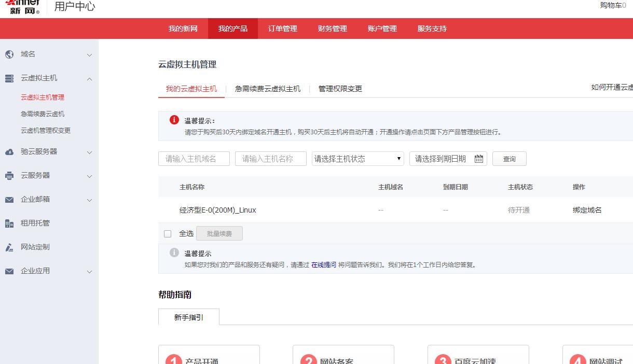The image size is (633, 364).
Task: Click the 云虚拟主机 server icon
Action: point(9,78)
